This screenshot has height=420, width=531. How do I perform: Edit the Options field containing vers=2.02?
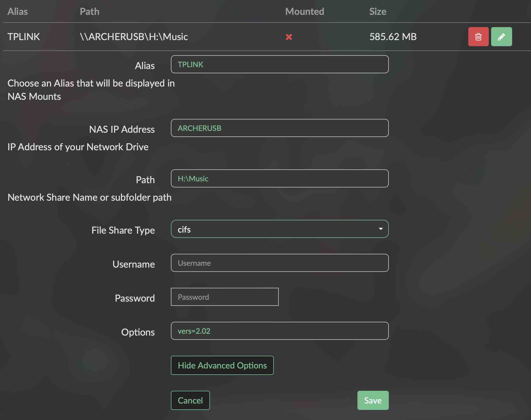click(280, 331)
